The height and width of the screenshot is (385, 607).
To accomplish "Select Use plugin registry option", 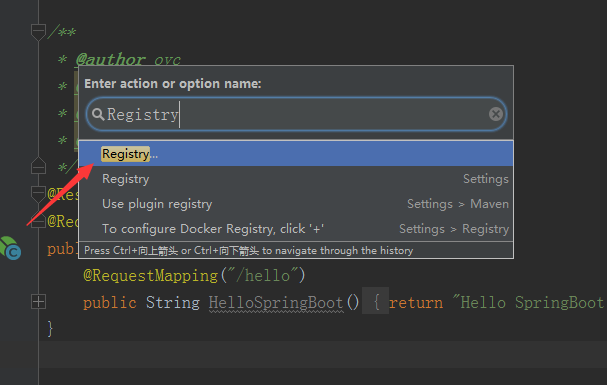I will (x=296, y=204).
